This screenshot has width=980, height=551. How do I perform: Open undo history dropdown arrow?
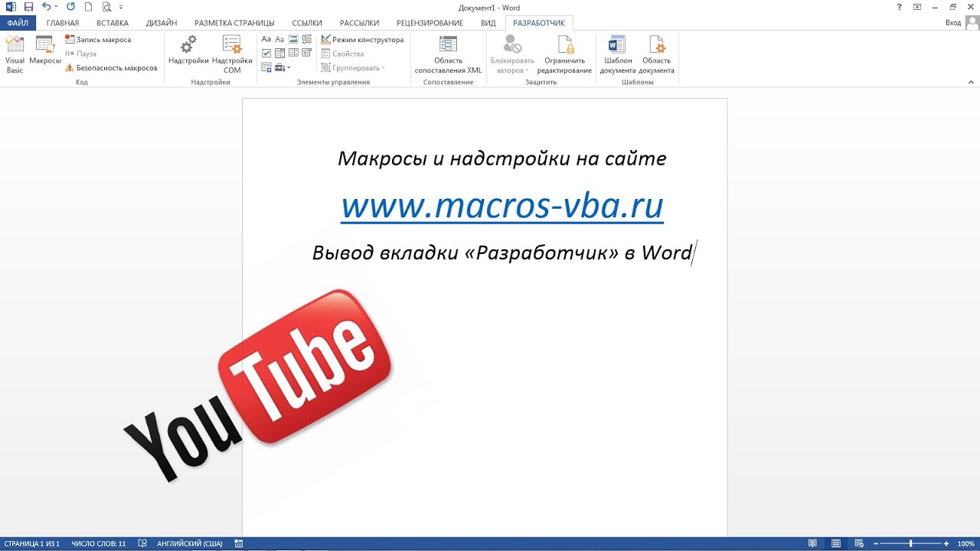tap(56, 7)
